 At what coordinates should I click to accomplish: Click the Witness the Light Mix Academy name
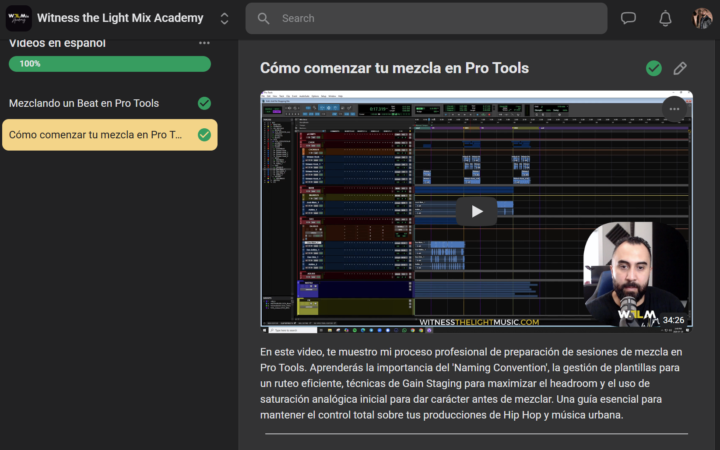(x=120, y=18)
